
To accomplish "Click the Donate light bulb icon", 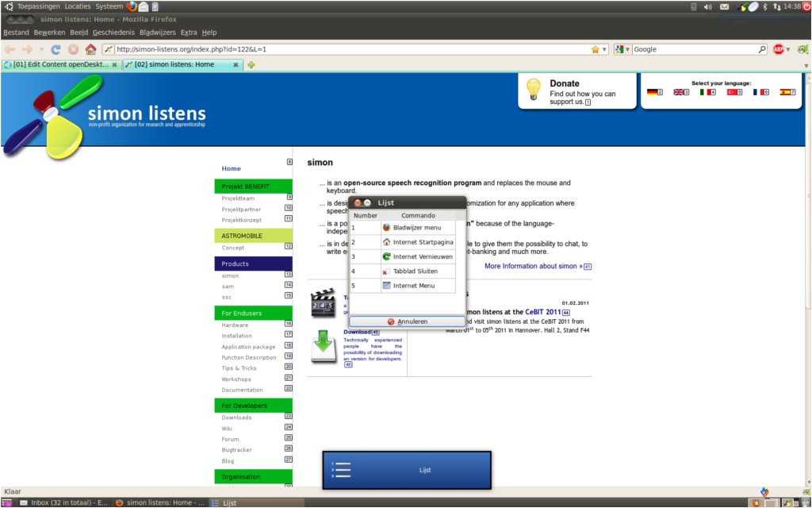I will click(534, 90).
